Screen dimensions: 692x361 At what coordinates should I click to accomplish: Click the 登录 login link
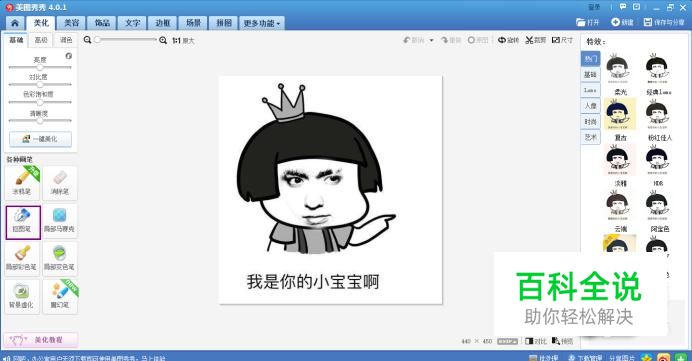pos(594,7)
